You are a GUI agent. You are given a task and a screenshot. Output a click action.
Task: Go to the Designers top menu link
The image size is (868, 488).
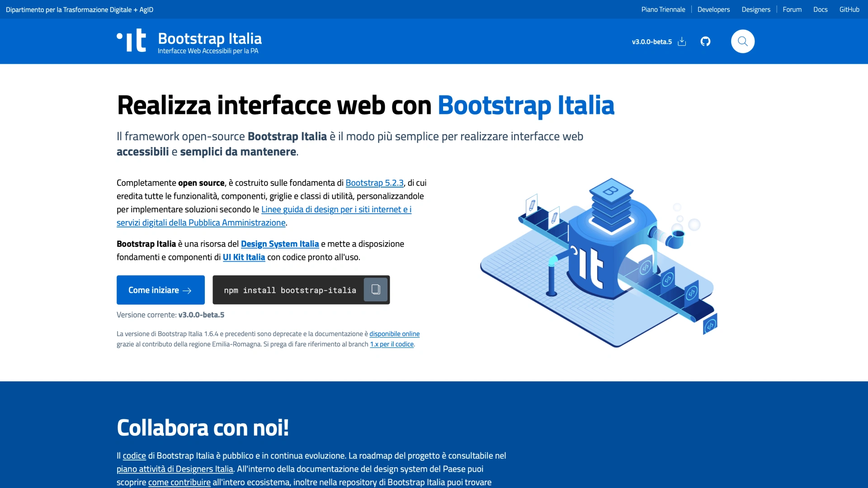click(x=756, y=9)
